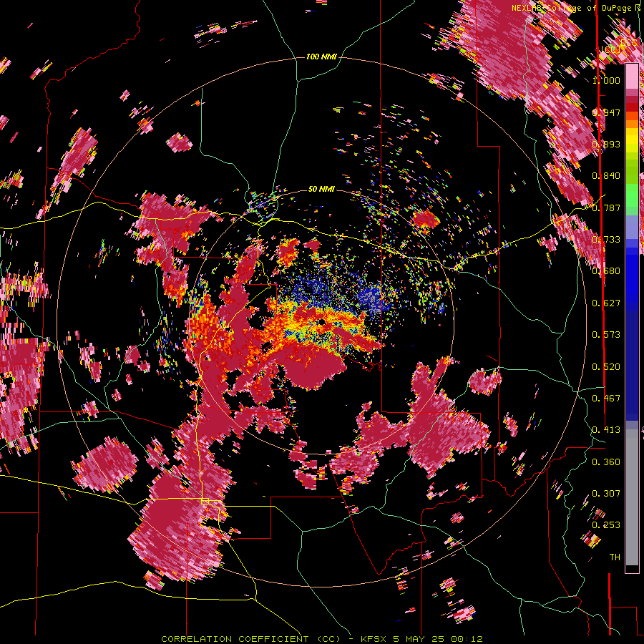Image resolution: width=644 pixels, height=644 pixels.
Task: Pick the light pink top of color bar
Action: click(632, 76)
